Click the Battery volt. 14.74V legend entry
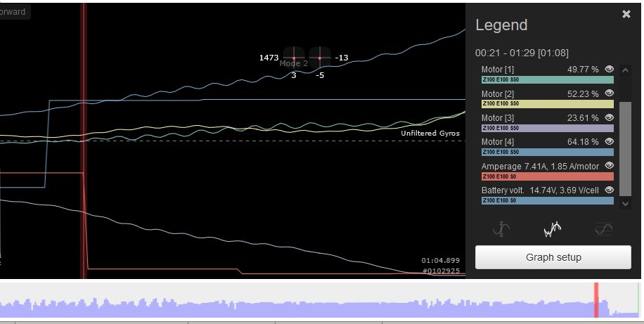644x324 pixels. (540, 190)
